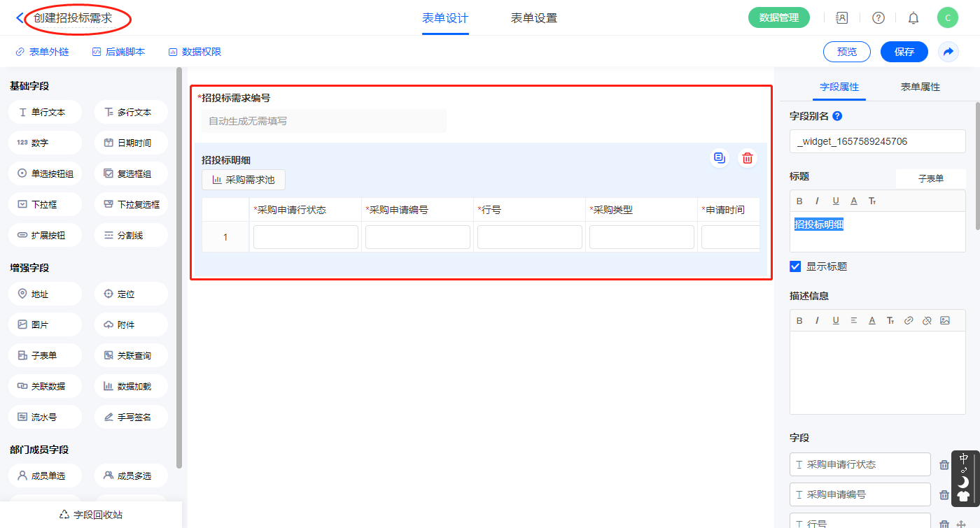The width and height of the screenshot is (980, 528).
Task: Click the back arrow beside 创建招投标需求
Action: [20, 18]
